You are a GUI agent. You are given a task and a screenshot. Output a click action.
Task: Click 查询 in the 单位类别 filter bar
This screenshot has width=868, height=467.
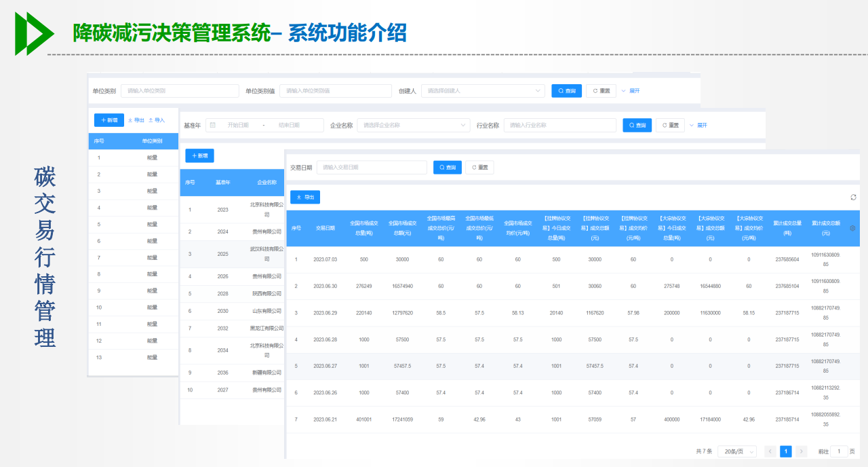566,90
